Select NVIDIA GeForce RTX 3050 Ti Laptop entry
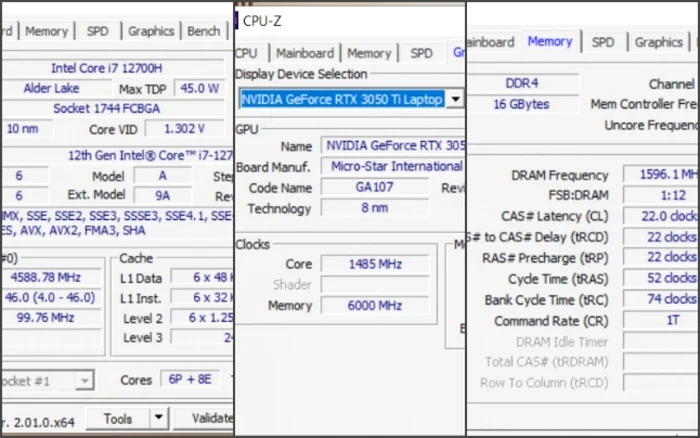700x438 pixels. click(x=342, y=99)
